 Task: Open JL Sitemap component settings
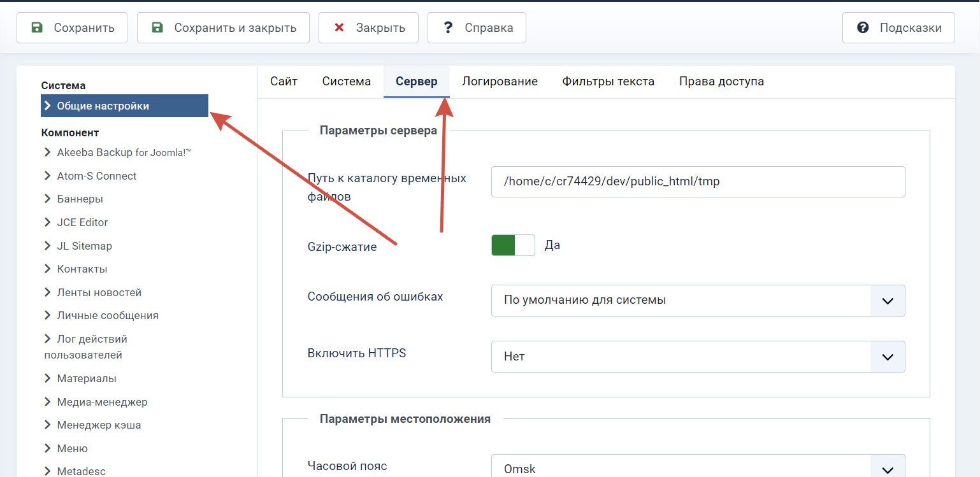(x=85, y=246)
